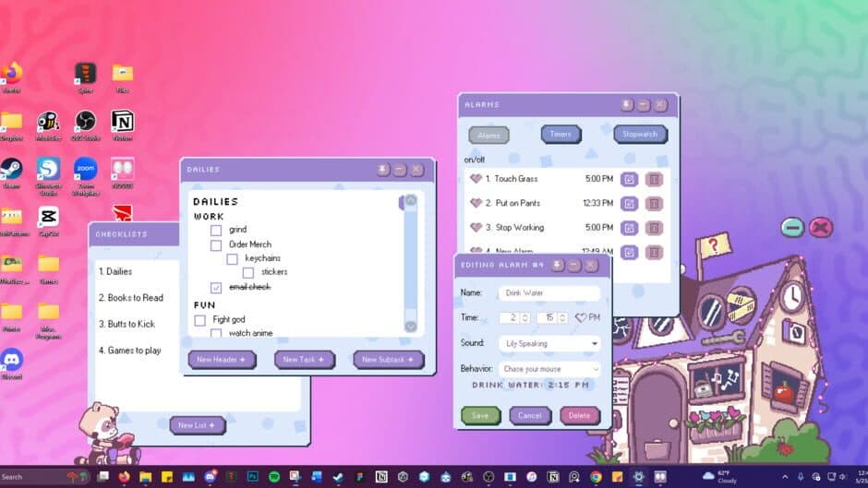
Task: Switch to the Alarms tab
Action: pyautogui.click(x=488, y=135)
